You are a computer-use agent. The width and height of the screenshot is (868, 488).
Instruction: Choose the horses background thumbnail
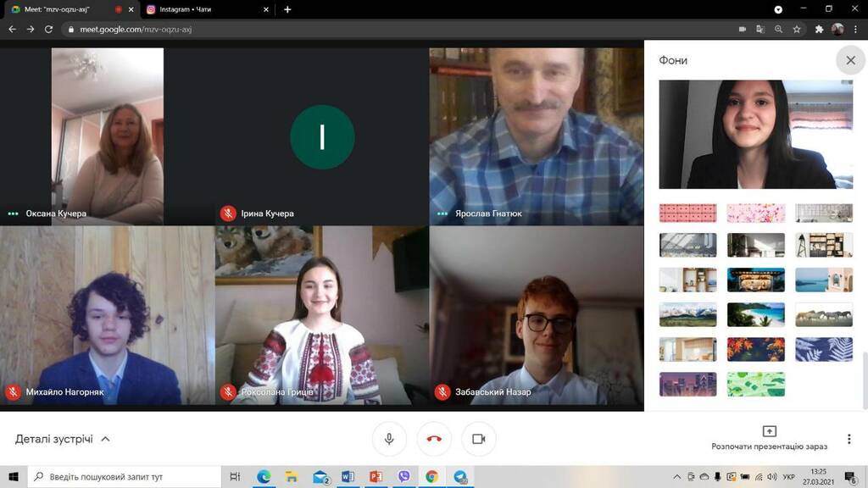click(x=823, y=314)
